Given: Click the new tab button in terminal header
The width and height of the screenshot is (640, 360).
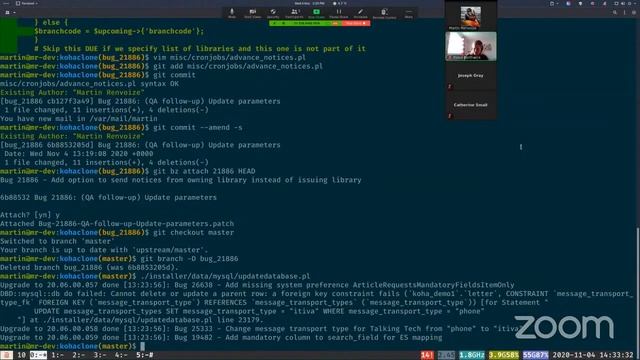Looking at the screenshot, I should 7,13.
